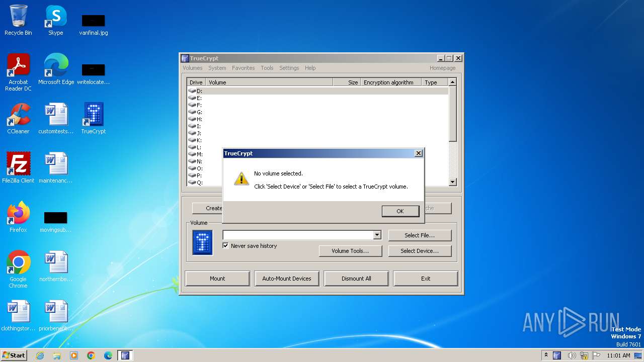
Task: Click the Select Device... button
Action: coord(420,251)
